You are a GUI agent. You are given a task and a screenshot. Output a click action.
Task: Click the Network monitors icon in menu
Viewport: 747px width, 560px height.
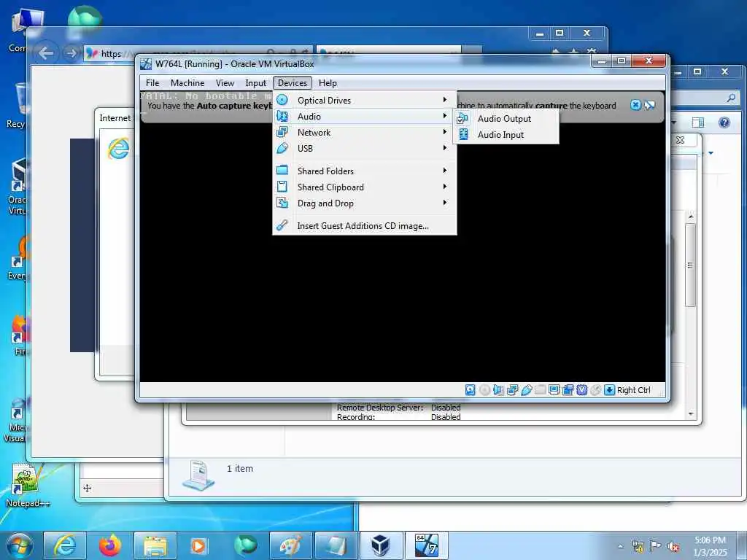282,133
